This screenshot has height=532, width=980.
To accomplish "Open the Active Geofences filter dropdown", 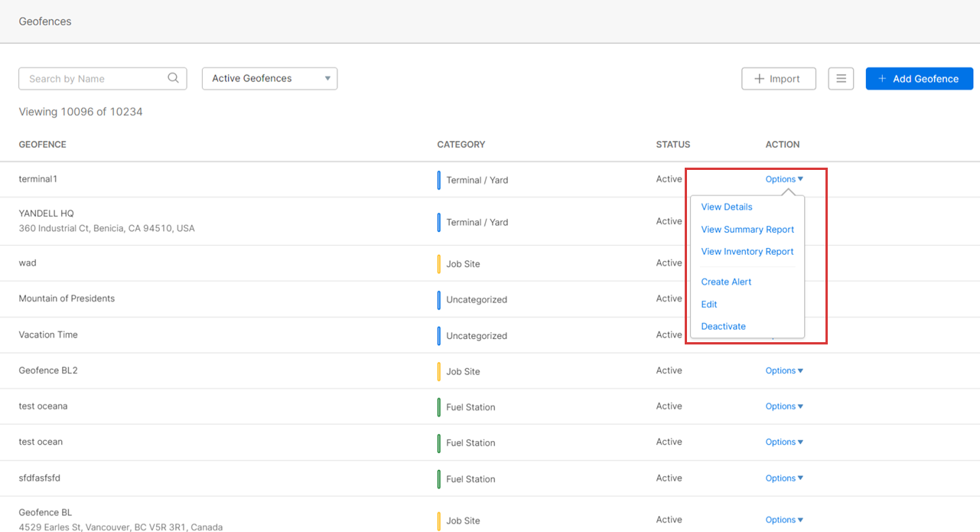I will click(269, 79).
